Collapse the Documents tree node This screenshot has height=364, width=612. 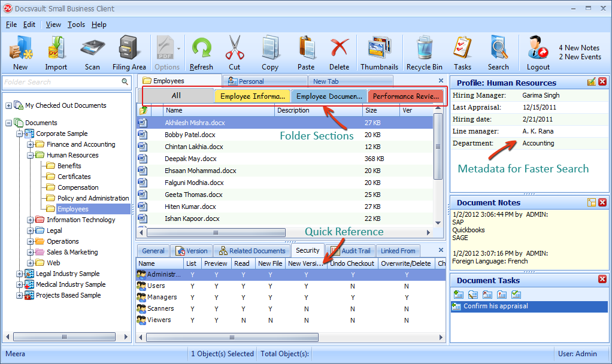(x=8, y=123)
